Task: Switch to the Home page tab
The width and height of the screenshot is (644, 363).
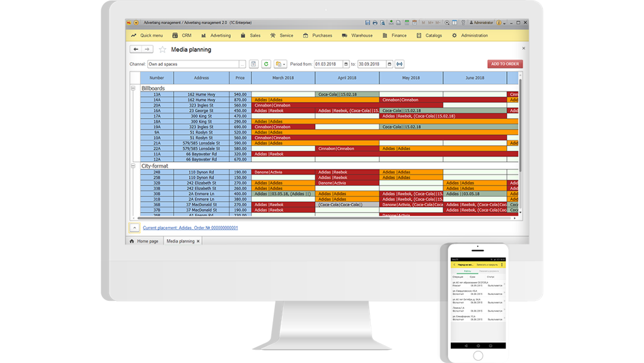Action: [x=144, y=241]
